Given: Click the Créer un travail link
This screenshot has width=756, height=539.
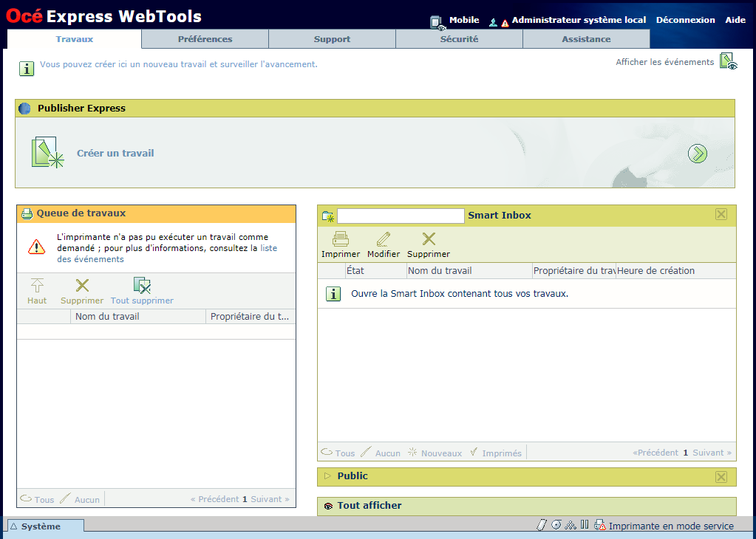Looking at the screenshot, I should [115, 153].
